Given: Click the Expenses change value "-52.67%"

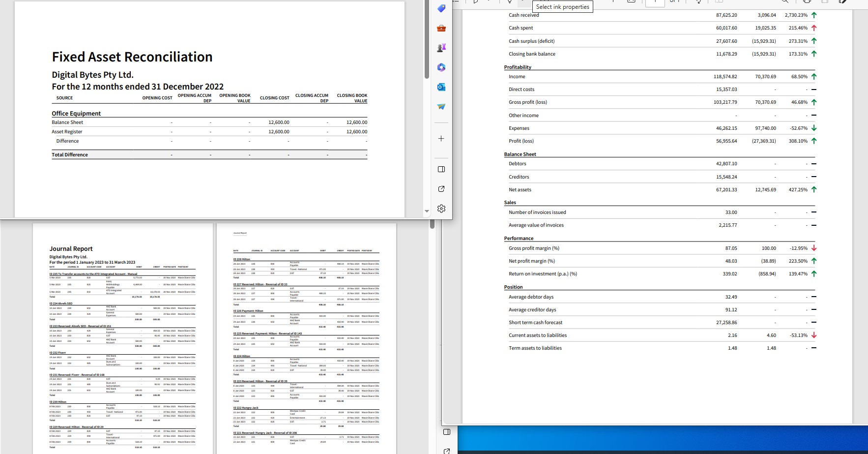Looking at the screenshot, I should click(799, 128).
